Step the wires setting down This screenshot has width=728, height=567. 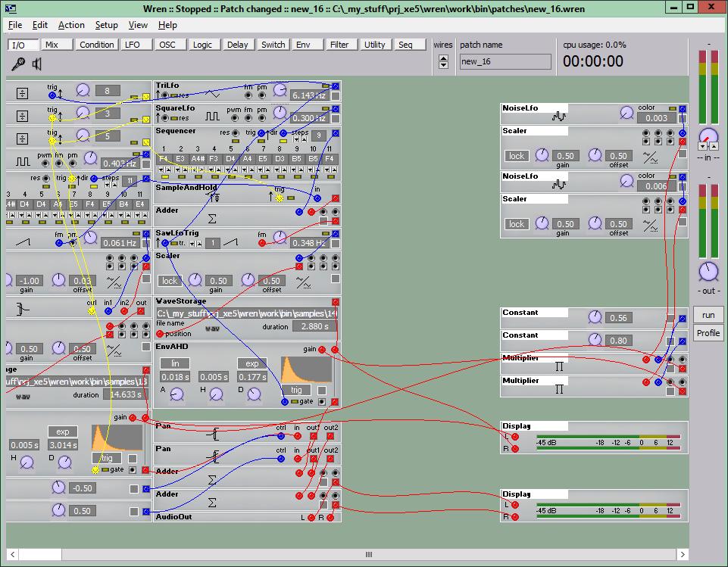pos(443,65)
